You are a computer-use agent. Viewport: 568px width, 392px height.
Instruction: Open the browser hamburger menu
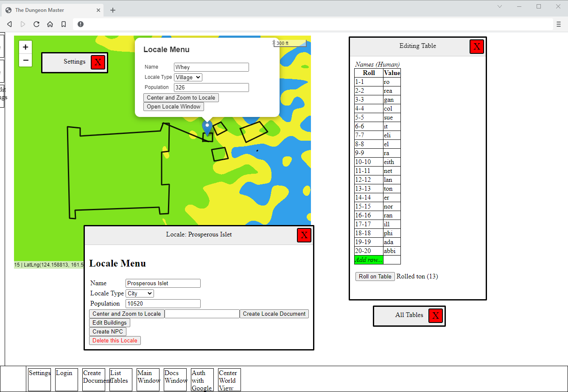tap(559, 24)
